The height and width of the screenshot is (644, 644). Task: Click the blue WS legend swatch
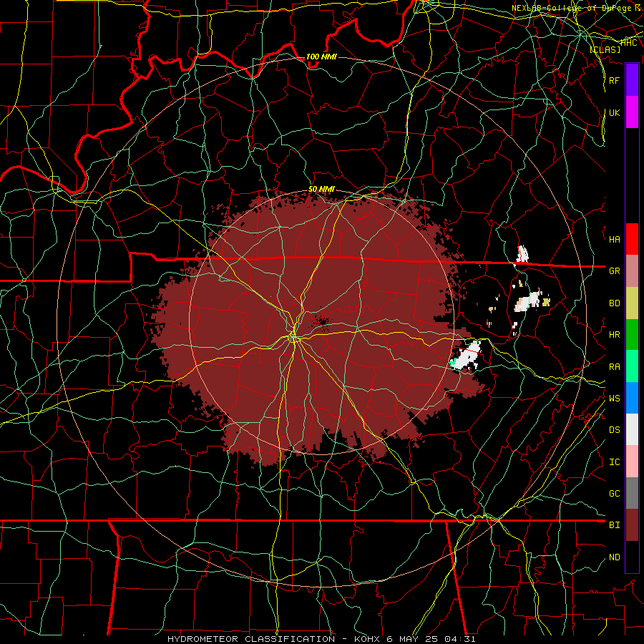click(x=632, y=398)
